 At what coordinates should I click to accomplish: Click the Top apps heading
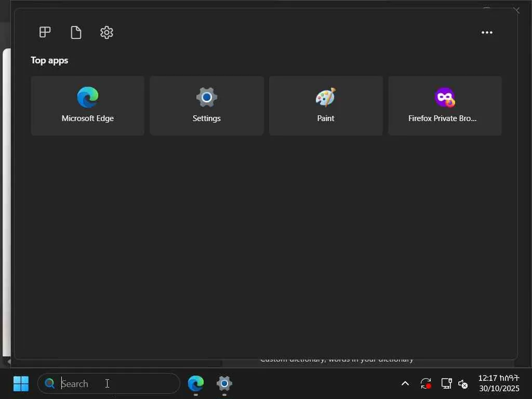(x=49, y=60)
